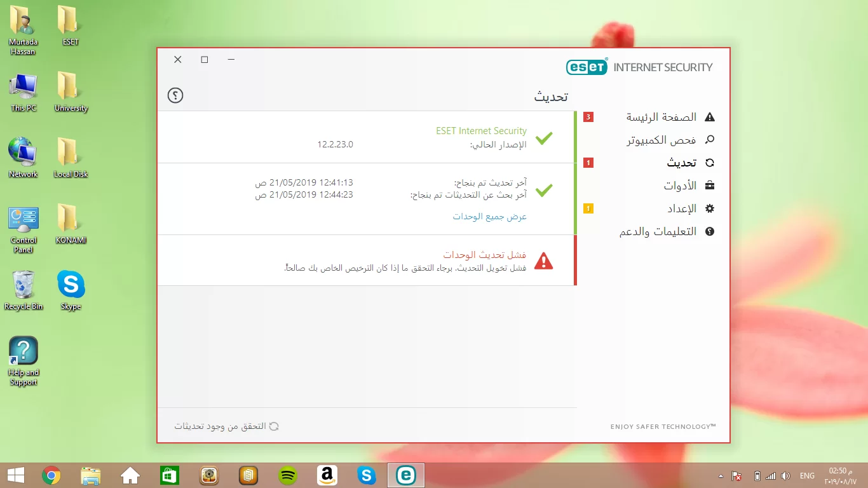Switch ENG input language indicator
This screenshot has height=488, width=868.
coord(807,476)
